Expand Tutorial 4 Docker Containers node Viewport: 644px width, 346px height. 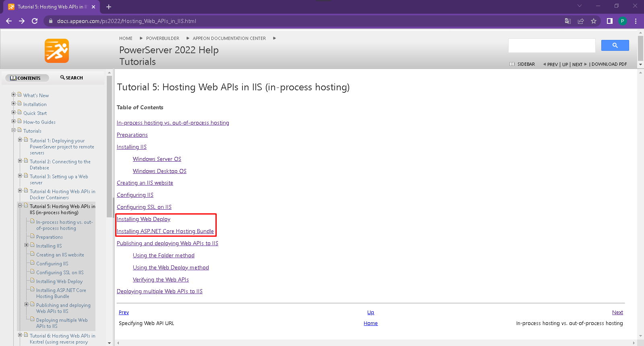click(x=20, y=191)
